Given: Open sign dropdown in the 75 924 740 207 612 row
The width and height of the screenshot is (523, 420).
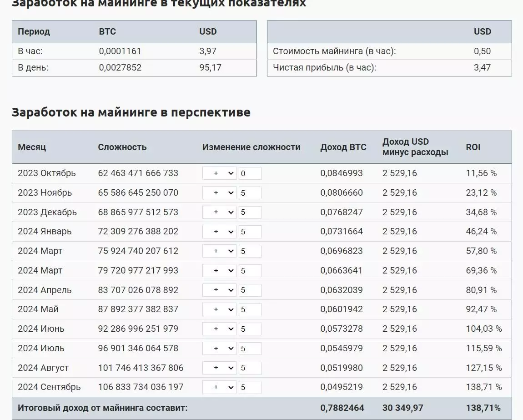Looking at the screenshot, I should click(x=219, y=251).
